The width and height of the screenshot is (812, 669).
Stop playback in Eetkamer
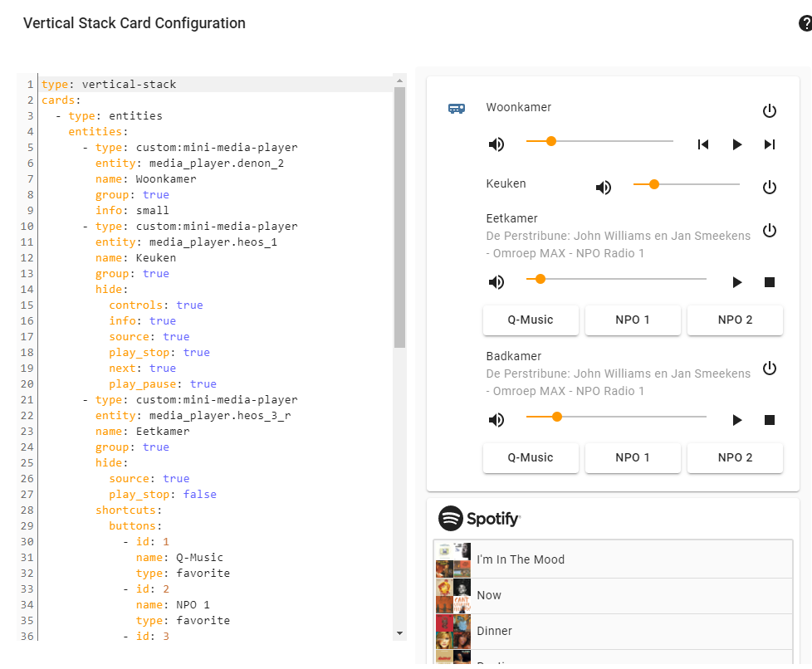[769, 281]
